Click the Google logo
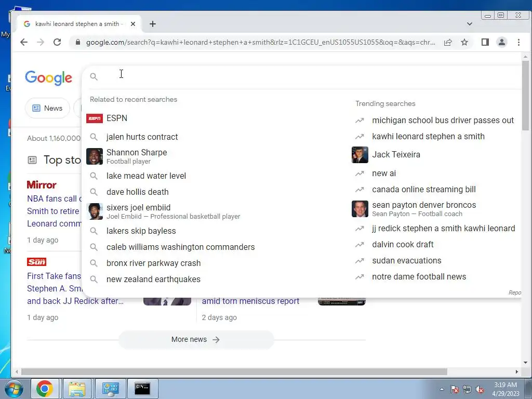 [x=48, y=78]
